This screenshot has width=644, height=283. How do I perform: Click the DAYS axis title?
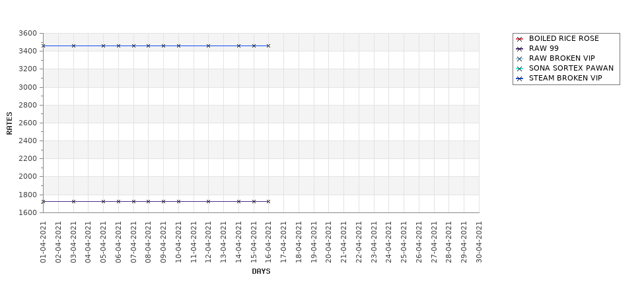(x=261, y=271)
